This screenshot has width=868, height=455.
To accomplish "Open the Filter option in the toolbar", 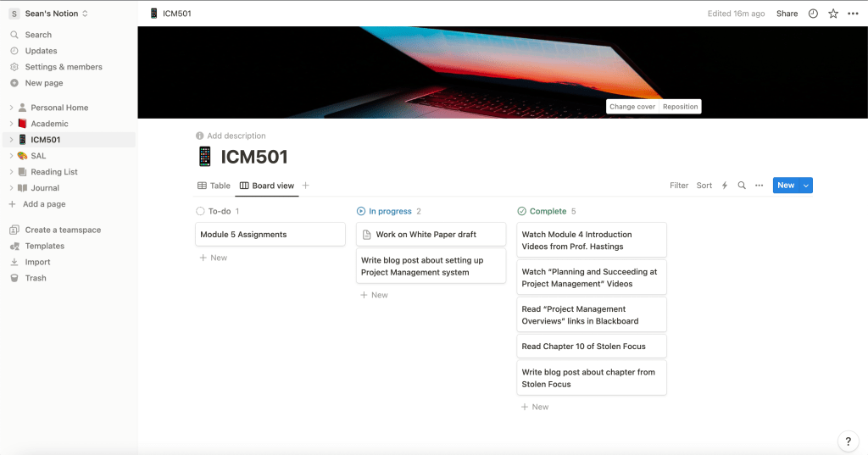I will (x=679, y=186).
